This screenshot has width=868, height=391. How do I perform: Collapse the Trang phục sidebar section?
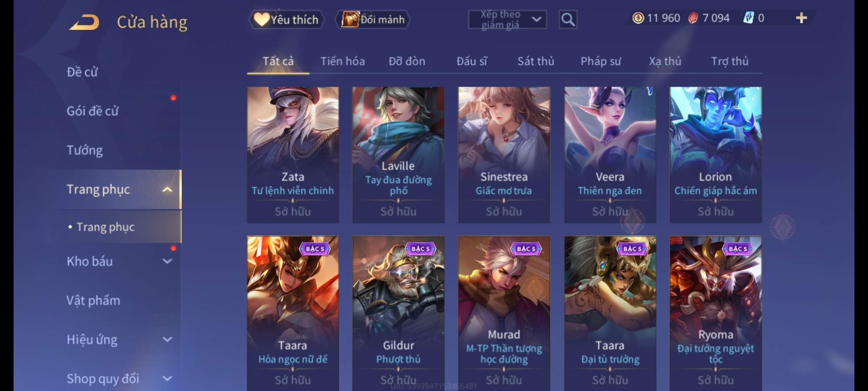[167, 189]
